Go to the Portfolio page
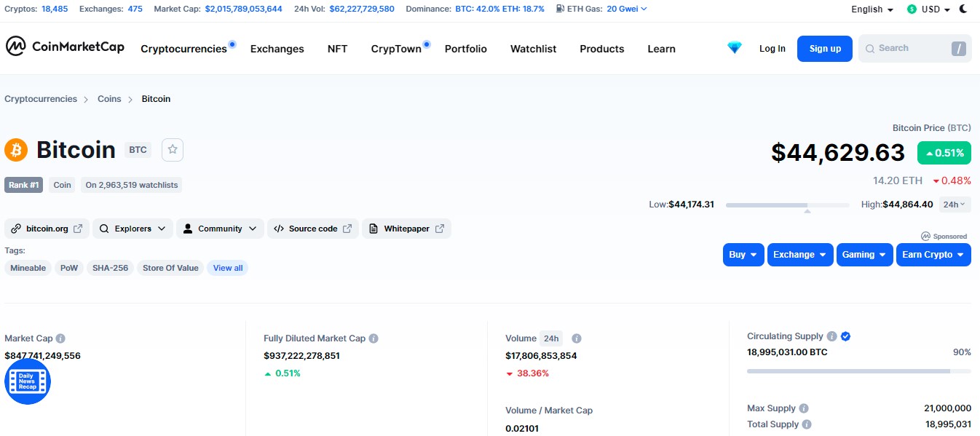The width and height of the screenshot is (980, 436). [466, 49]
